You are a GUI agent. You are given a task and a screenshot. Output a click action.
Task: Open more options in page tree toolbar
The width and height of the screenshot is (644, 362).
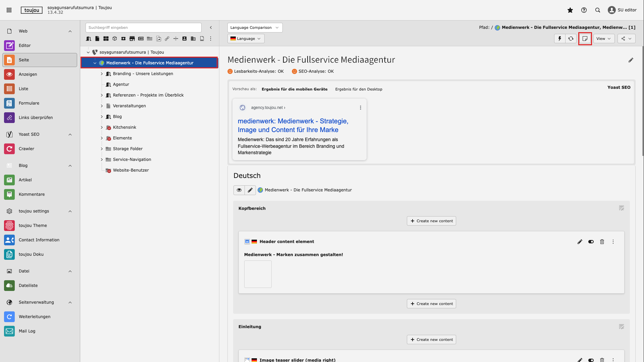tap(211, 39)
